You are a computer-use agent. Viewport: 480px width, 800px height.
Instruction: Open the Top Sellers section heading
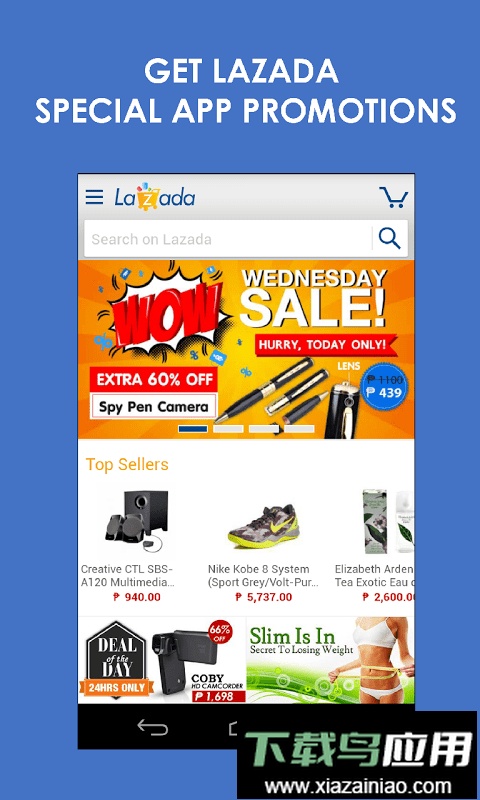(x=127, y=464)
